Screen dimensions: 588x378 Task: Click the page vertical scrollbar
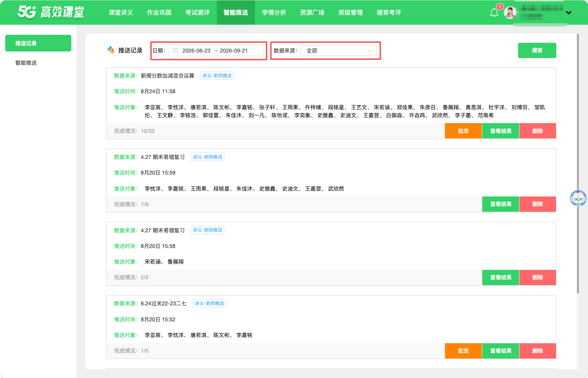tap(578, 163)
